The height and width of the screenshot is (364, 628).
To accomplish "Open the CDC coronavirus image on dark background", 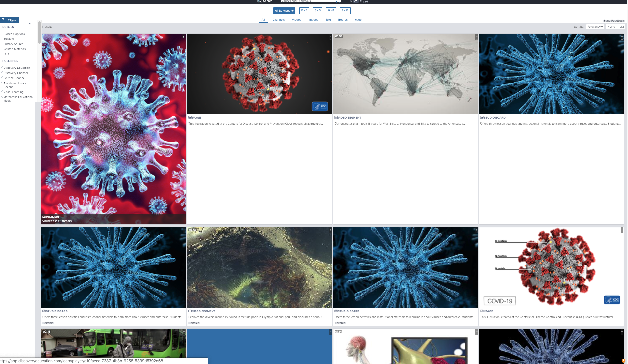I will (259, 74).
